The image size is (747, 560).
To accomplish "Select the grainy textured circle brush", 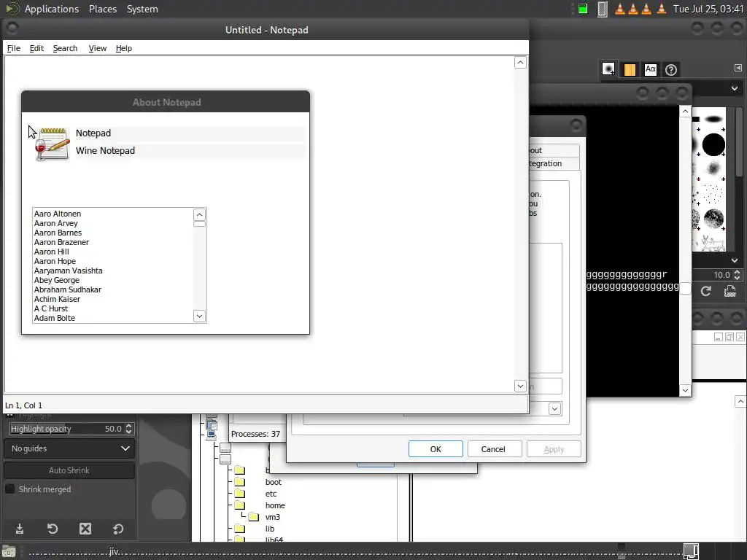I will coord(713,219).
